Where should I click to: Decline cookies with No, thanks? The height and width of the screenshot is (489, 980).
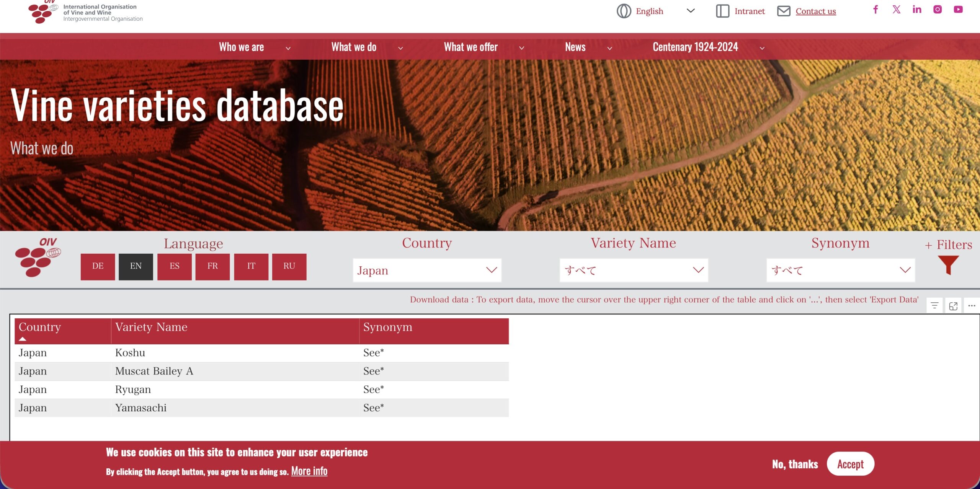[795, 464]
